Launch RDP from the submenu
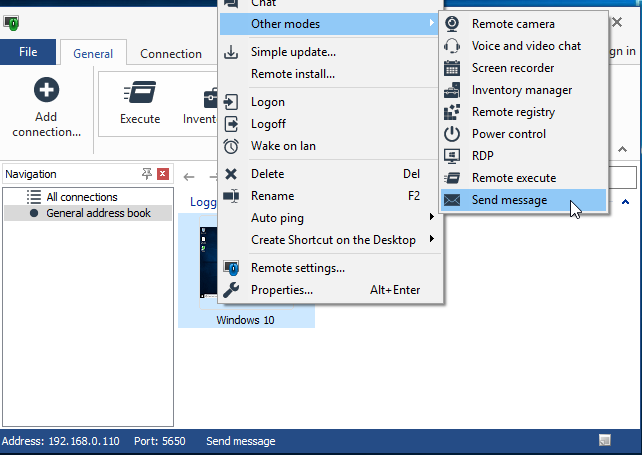The width and height of the screenshot is (642, 455). coord(482,156)
